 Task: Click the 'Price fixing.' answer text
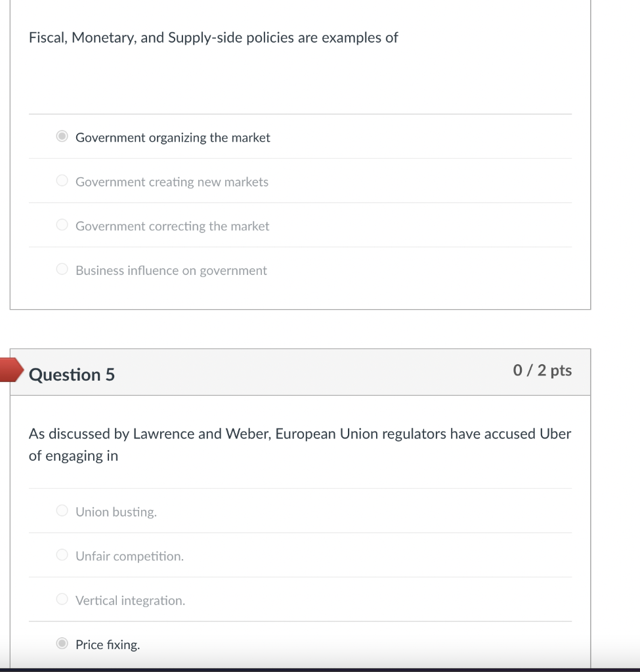point(108,645)
